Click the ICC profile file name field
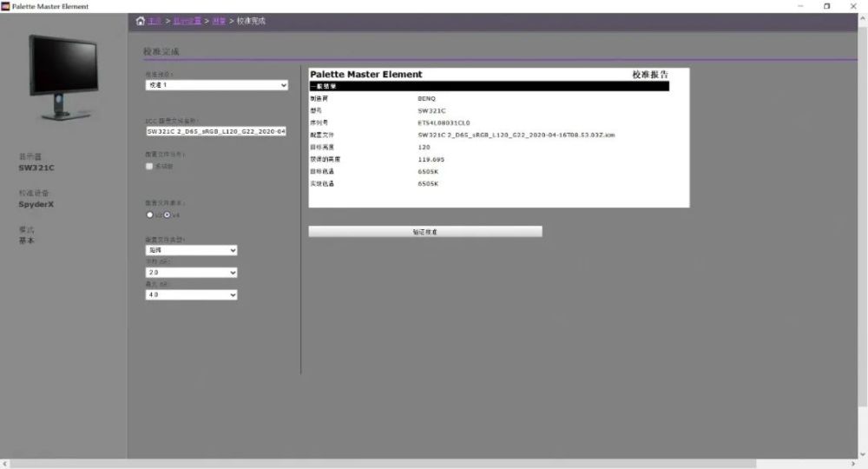The height and width of the screenshot is (469, 868). tap(216, 131)
